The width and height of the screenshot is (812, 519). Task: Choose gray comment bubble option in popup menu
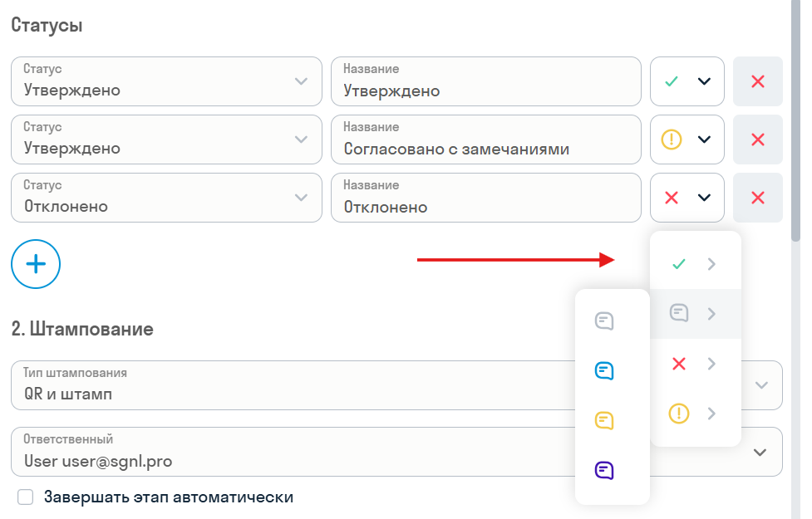coord(696,314)
